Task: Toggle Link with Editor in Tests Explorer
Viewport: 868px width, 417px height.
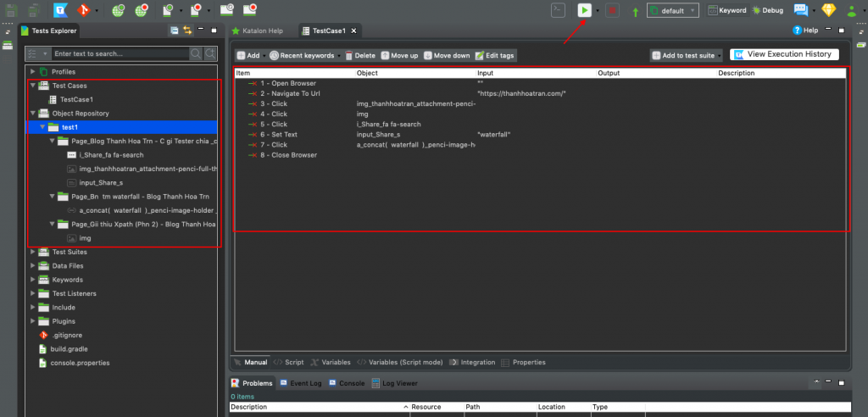Action: (187, 31)
